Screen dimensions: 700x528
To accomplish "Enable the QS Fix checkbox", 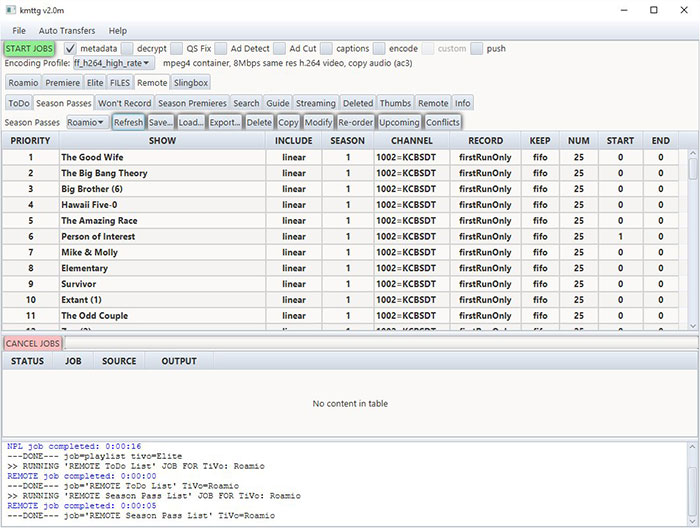I will pos(177,49).
